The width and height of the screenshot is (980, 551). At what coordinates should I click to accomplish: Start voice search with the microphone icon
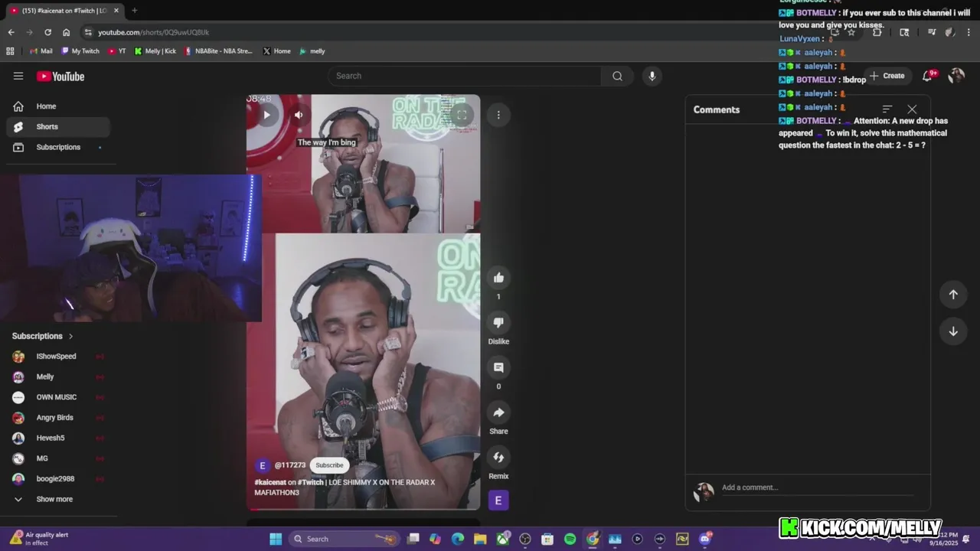click(652, 76)
